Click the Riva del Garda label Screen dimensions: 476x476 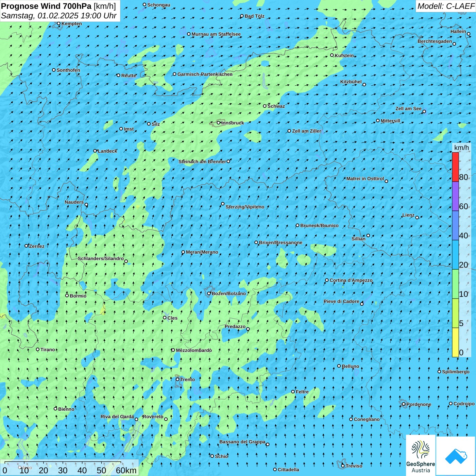(x=117, y=417)
